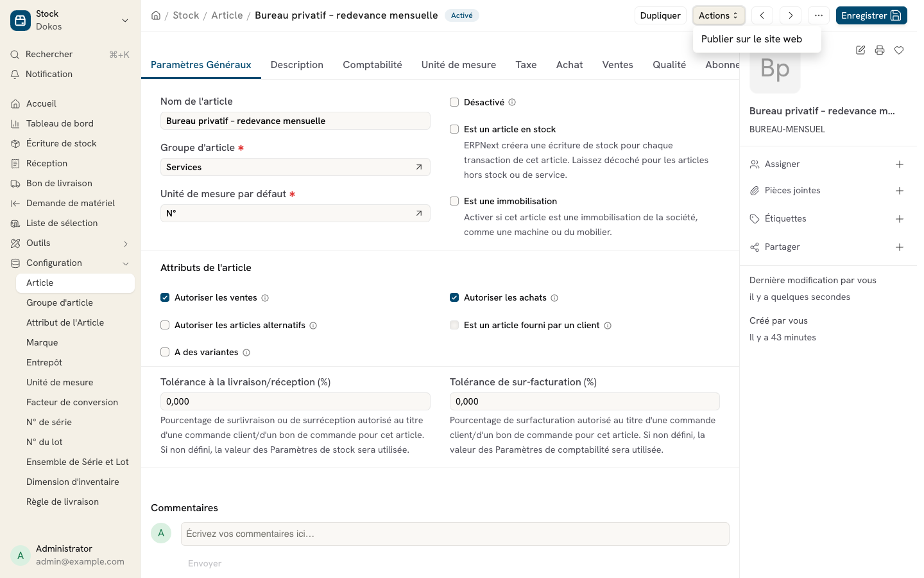
Task: Show info for article fourni par un client
Action: (x=608, y=326)
